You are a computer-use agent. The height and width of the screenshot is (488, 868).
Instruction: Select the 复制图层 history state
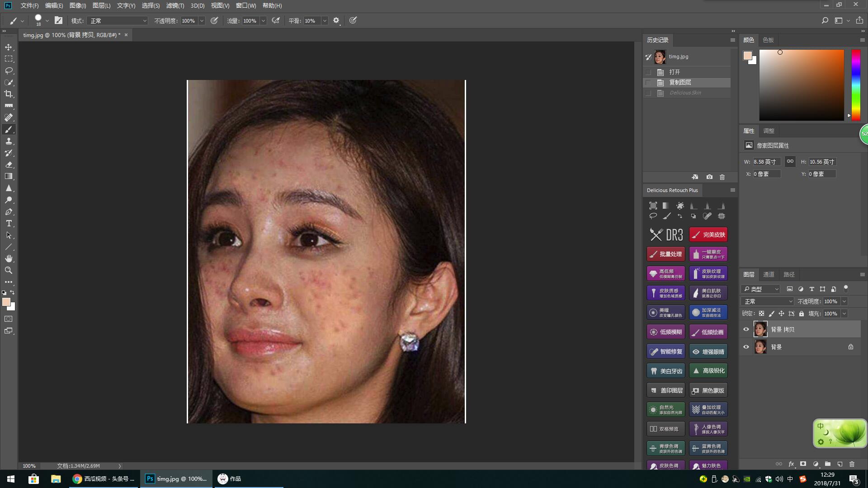tap(687, 82)
